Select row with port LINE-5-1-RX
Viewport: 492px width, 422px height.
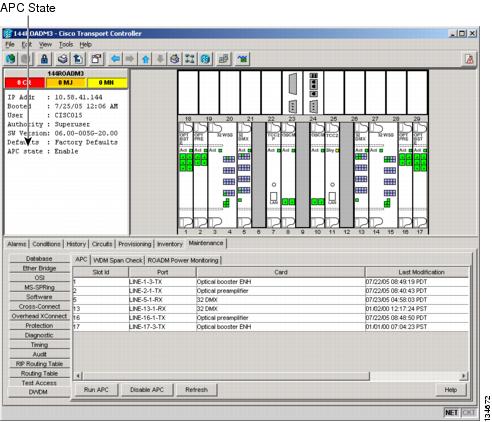click(x=271, y=300)
